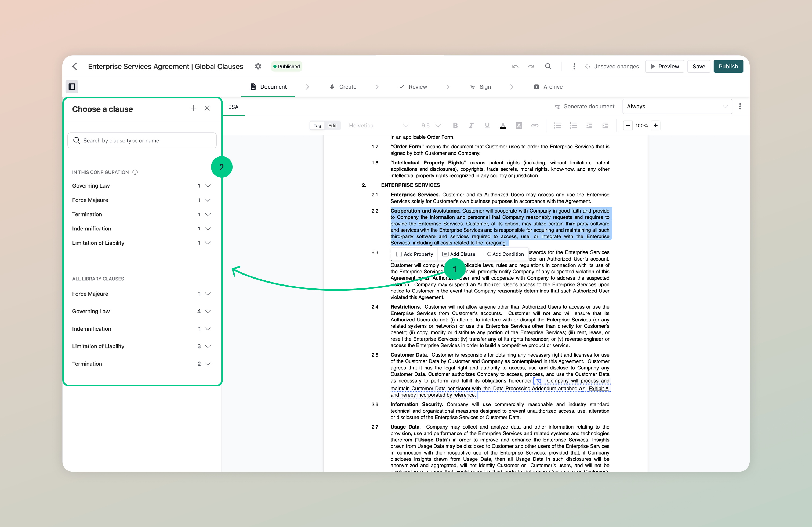
Task: Open the 9.5 font size dropdown
Action: coord(431,125)
